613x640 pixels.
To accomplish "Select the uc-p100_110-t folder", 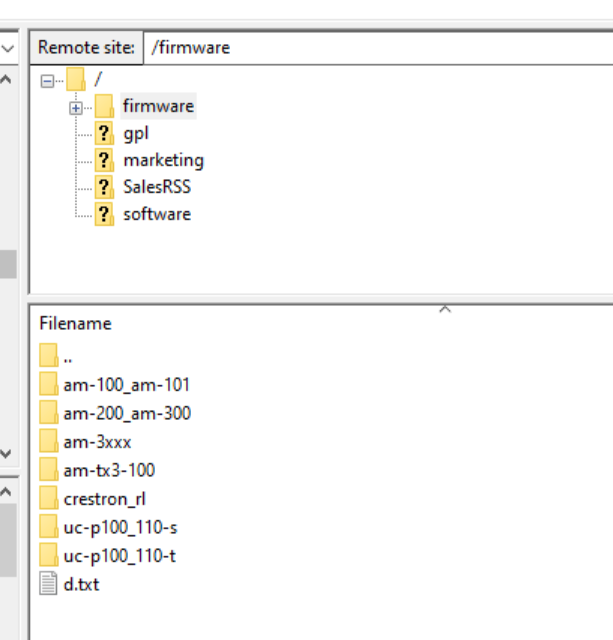I will [120, 556].
